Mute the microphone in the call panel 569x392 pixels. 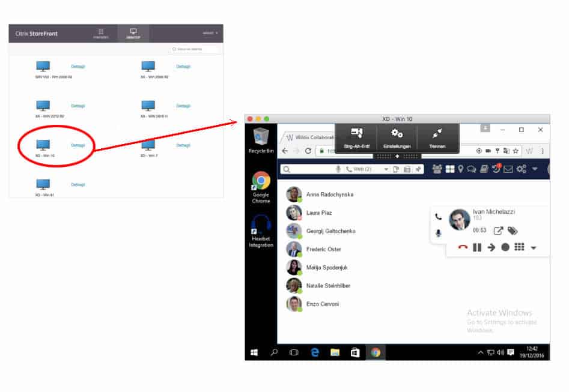click(438, 233)
